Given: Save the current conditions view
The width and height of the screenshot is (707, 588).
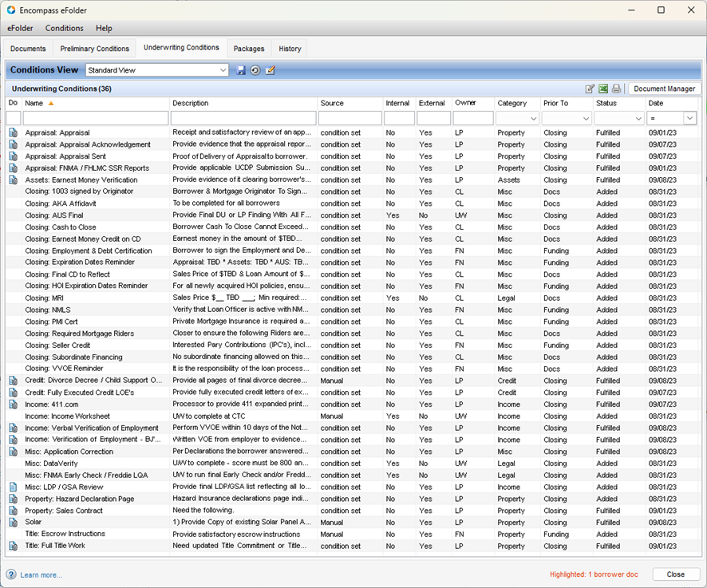Looking at the screenshot, I should [242, 70].
